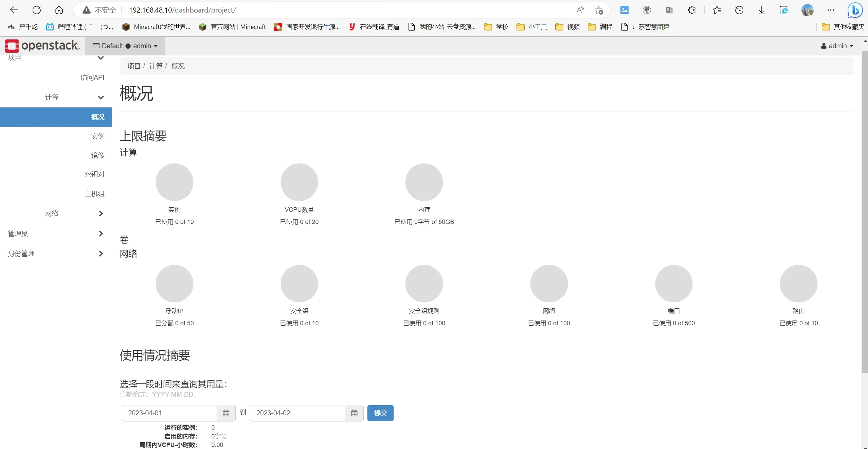868x449 pixels.
Task: Click the OpenStack logo
Action: click(42, 46)
